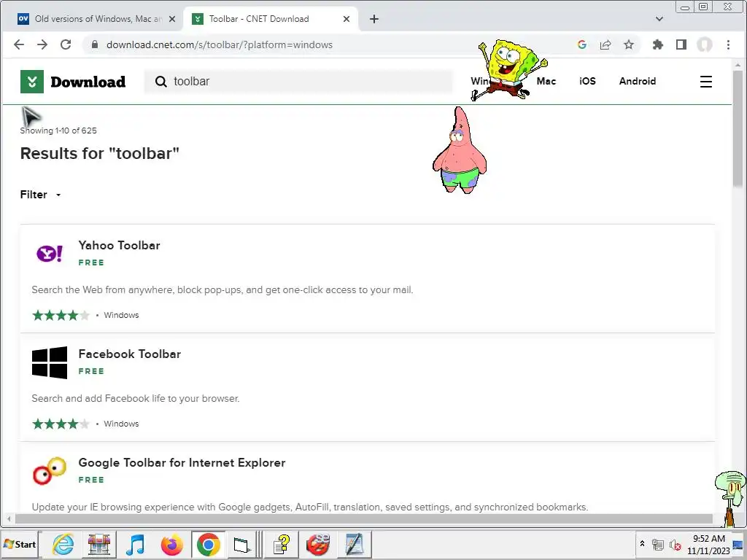Select the Mac platform link
The image size is (747, 560).
(x=546, y=81)
